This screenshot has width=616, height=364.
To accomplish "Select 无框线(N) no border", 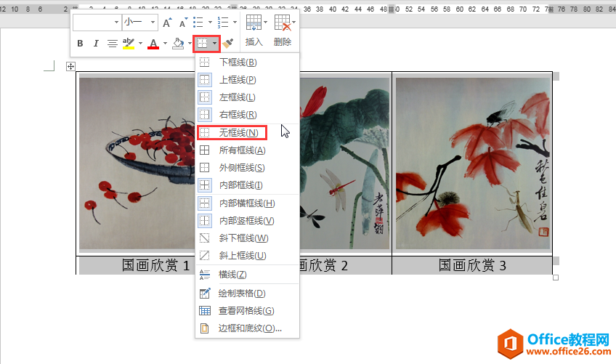I will pos(247,132).
